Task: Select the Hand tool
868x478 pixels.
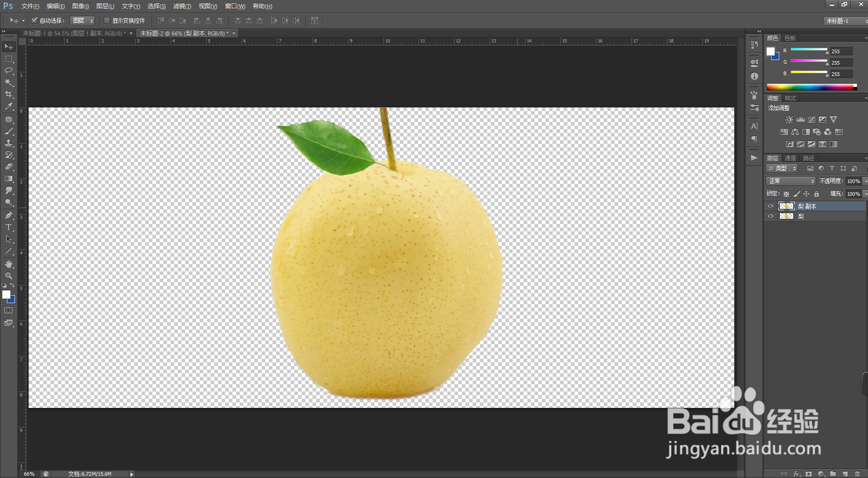Action: [9, 264]
